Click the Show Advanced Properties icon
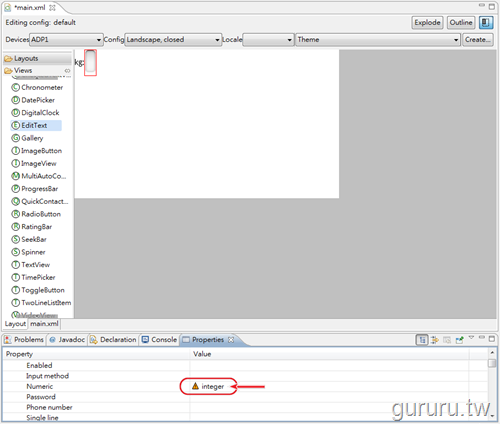Image resolution: width=500 pixels, height=424 pixels. [435, 340]
